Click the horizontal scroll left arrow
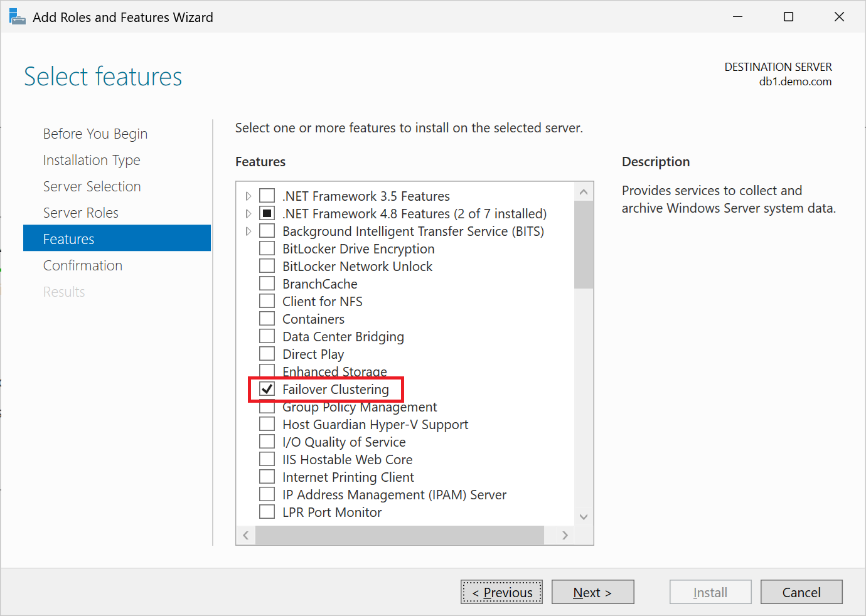The image size is (866, 616). pos(246,535)
